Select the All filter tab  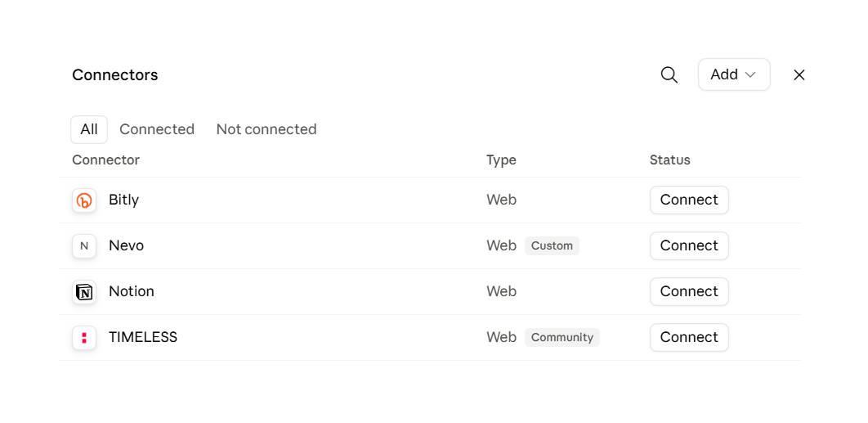pos(89,129)
